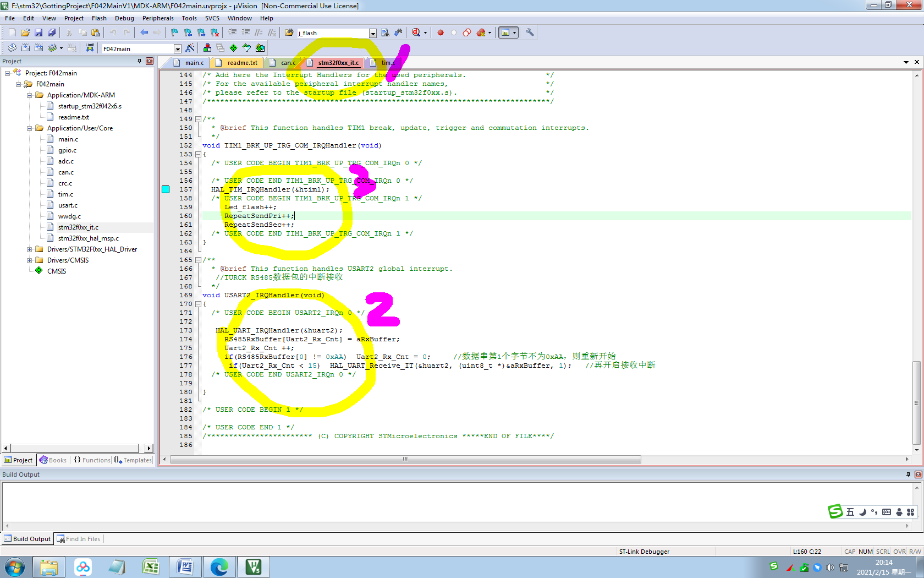Click the editor vertical scrollbar thumb
The height and width of the screenshot is (578, 924).
point(916,402)
